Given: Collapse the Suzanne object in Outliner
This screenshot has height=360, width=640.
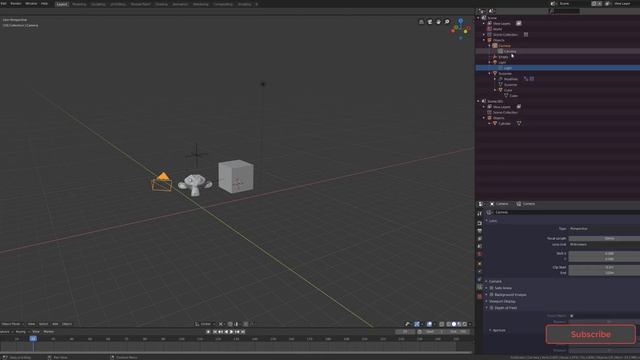Looking at the screenshot, I should [x=490, y=73].
